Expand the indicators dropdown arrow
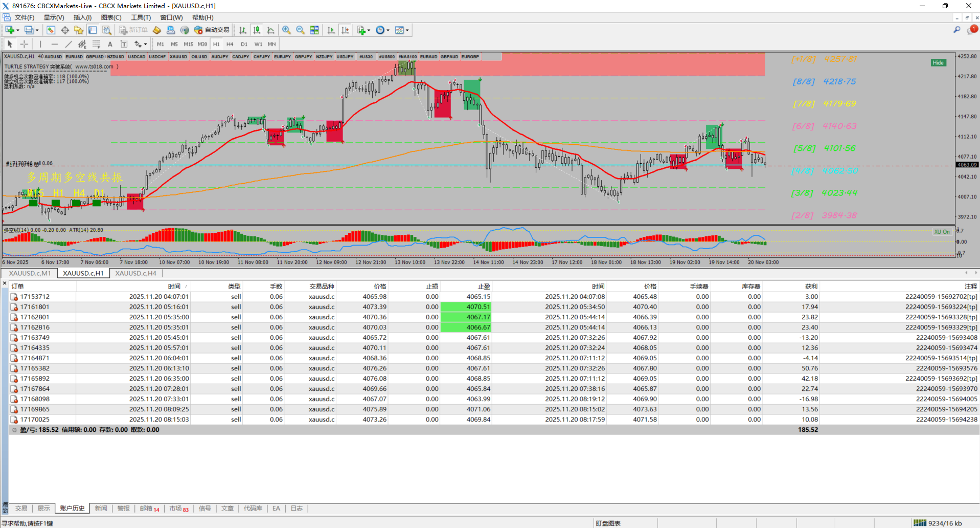This screenshot has height=528, width=980. (369, 30)
